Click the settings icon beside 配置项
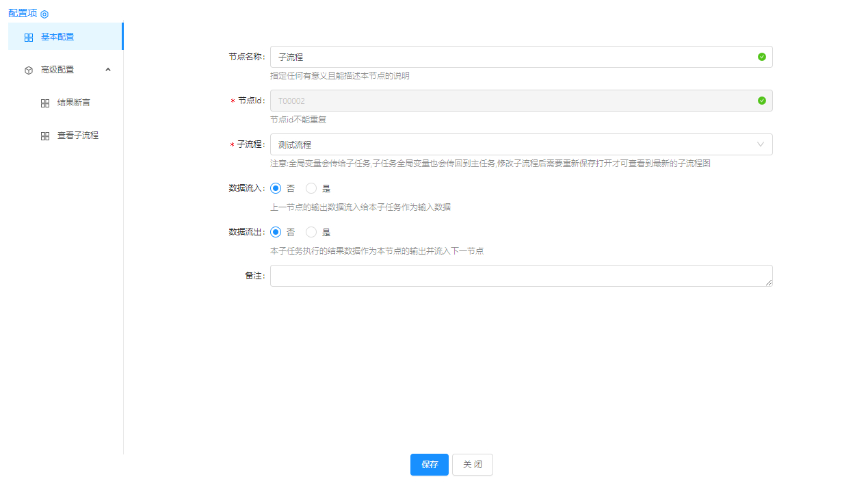The width and height of the screenshot is (868, 490). [x=44, y=14]
